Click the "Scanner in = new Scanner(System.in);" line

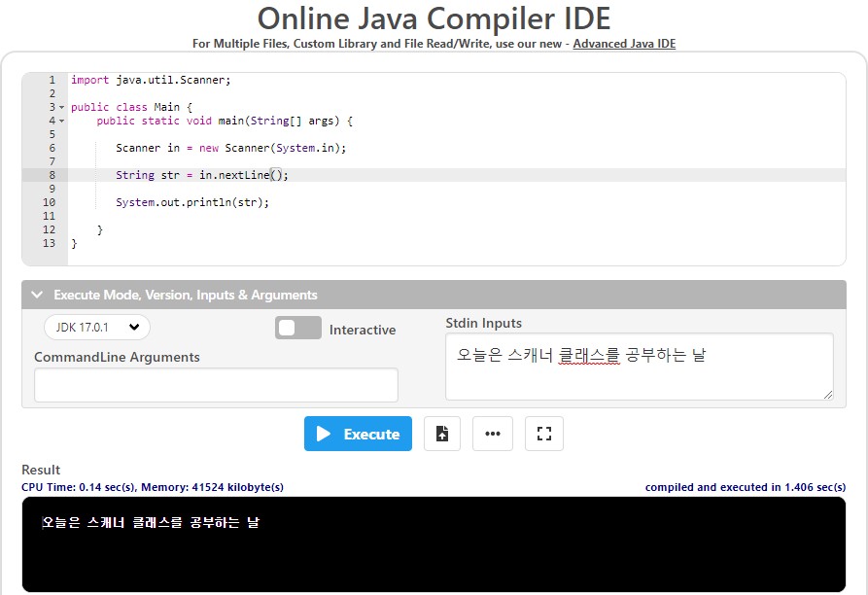(x=230, y=148)
